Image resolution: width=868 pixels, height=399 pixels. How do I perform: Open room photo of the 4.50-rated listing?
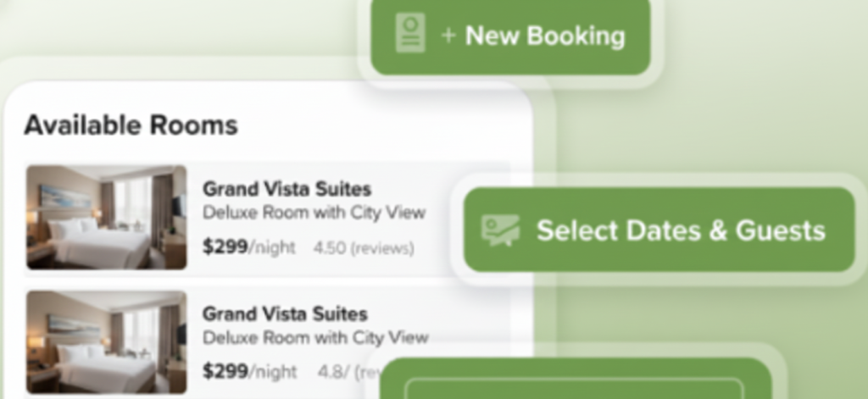(x=106, y=217)
